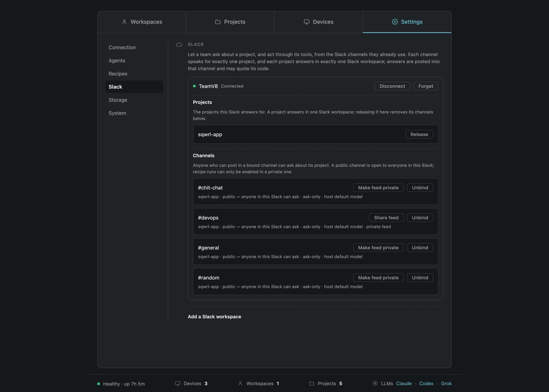549x392 pixels.
Task: Click the green Connected status dot for TeamV8
Action: coord(194,86)
